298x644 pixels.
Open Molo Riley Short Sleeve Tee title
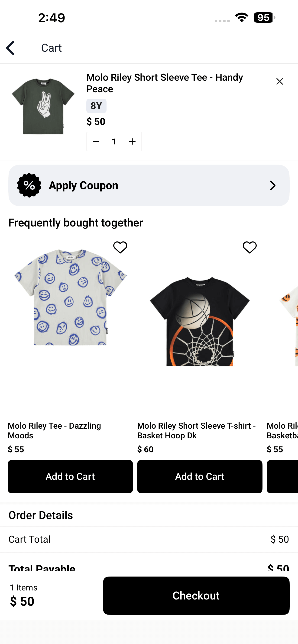coord(164,83)
